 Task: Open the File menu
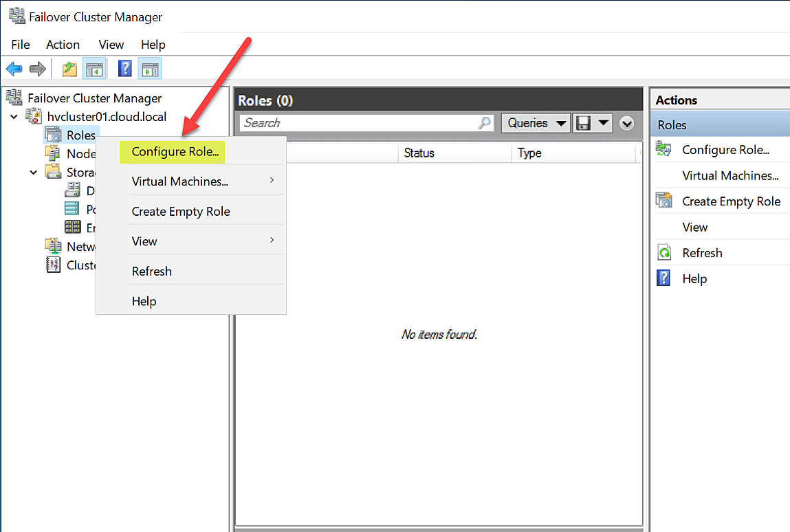(21, 44)
